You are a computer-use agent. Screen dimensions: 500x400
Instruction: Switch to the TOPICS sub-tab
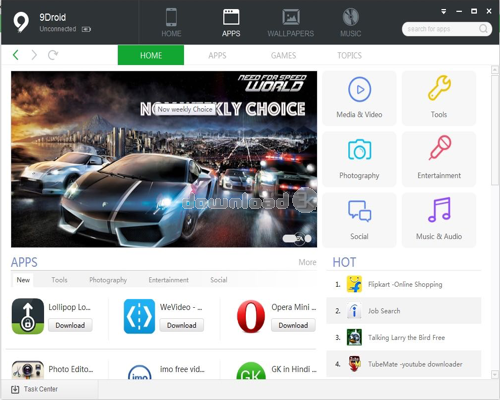coord(349,55)
